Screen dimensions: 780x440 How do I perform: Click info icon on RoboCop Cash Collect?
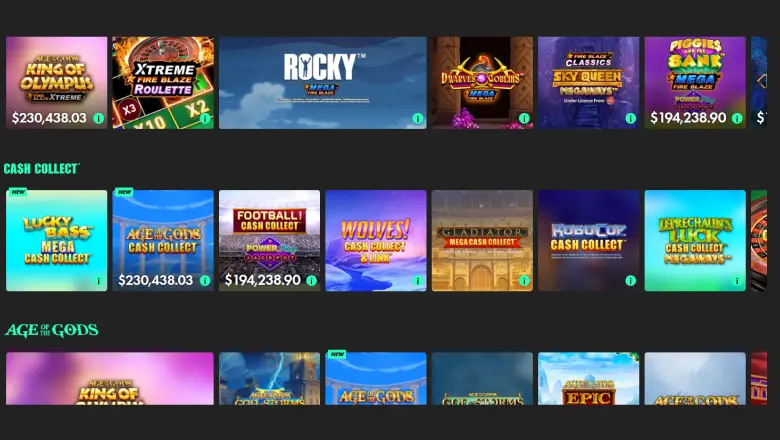(x=631, y=281)
